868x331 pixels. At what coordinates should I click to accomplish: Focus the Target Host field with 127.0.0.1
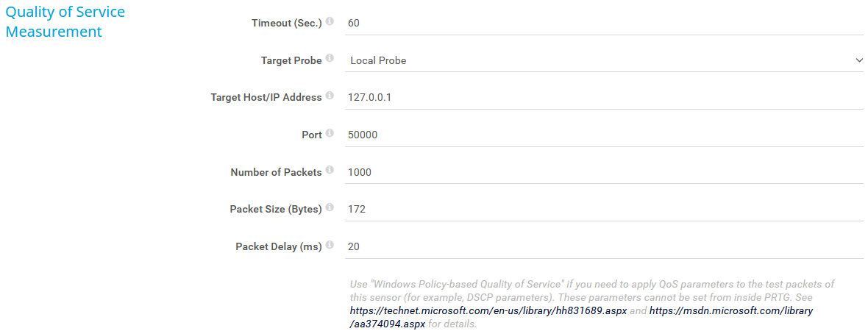tap(603, 97)
